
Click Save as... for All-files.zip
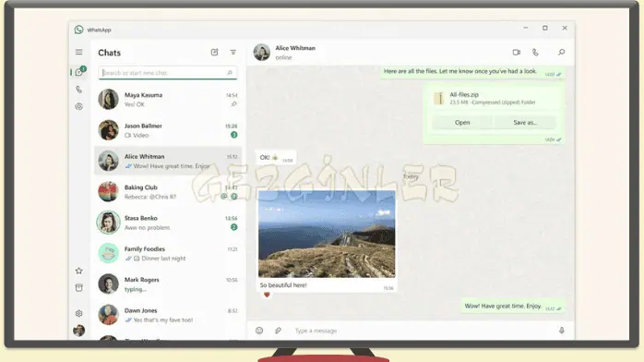point(525,123)
